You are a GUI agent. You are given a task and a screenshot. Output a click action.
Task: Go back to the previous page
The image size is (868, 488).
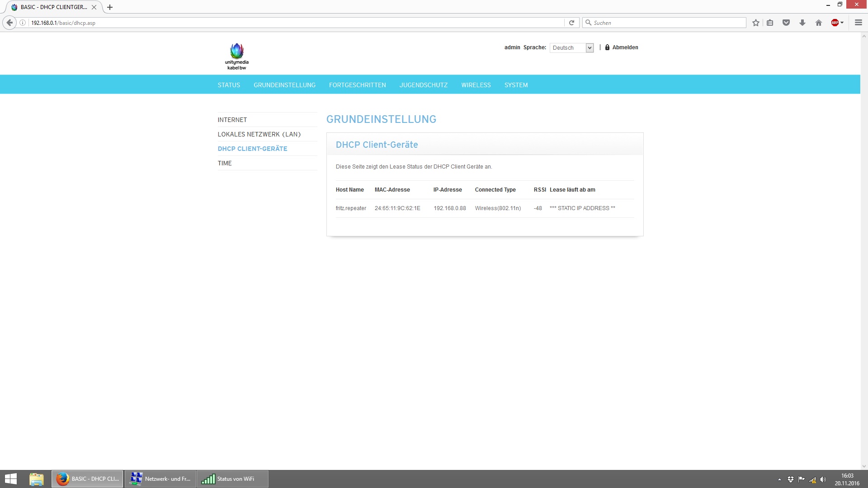click(9, 23)
